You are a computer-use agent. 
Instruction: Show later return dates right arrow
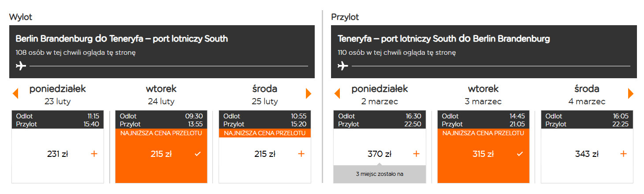click(630, 94)
